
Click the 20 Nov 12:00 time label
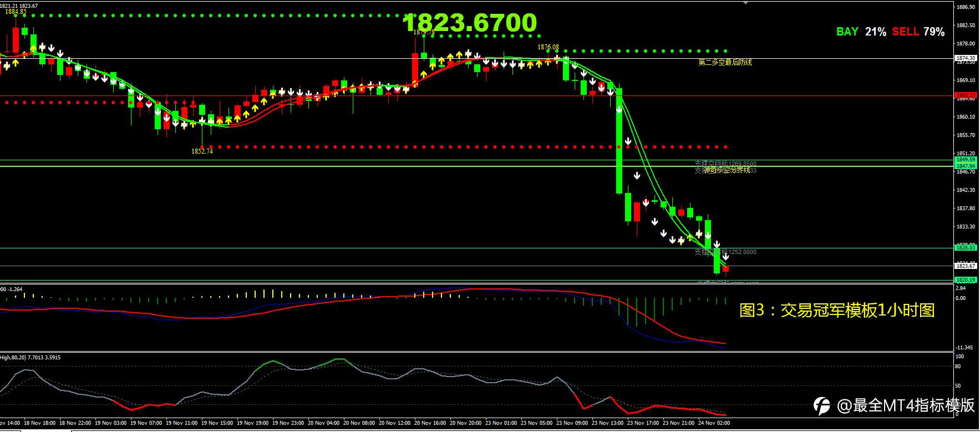click(394, 423)
